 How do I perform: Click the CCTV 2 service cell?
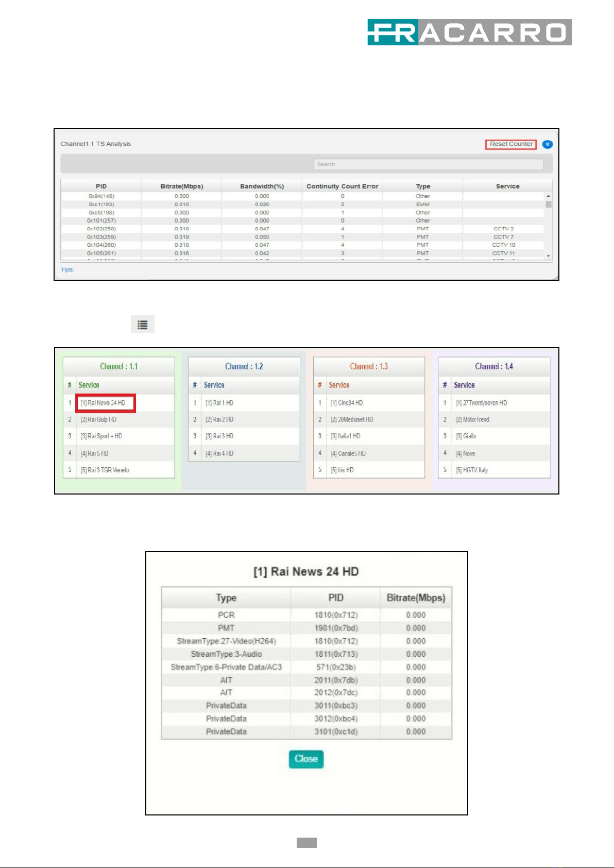tap(504, 229)
